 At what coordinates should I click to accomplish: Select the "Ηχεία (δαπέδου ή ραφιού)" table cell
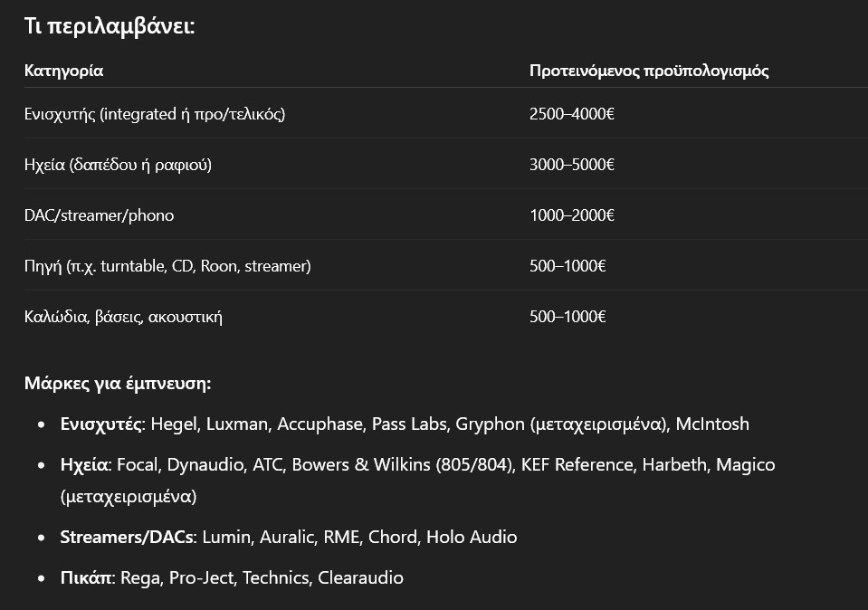(119, 165)
